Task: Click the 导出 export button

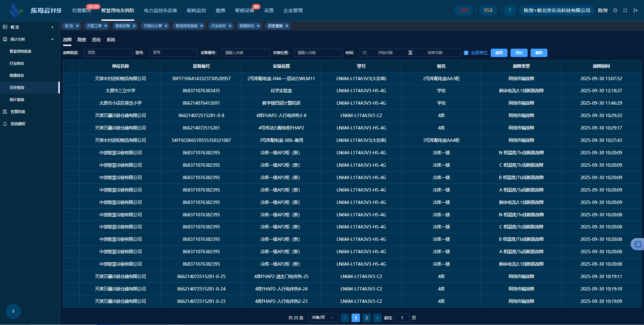Action: (519, 53)
